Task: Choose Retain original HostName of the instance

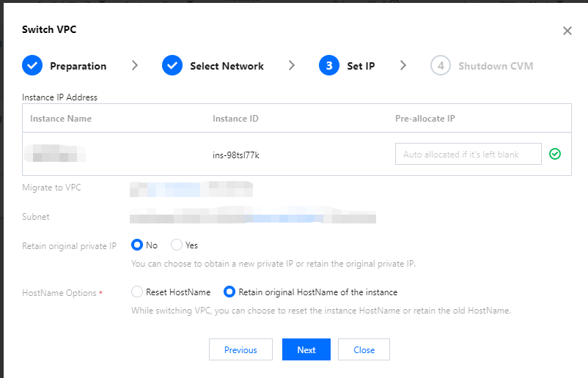Action: point(229,292)
